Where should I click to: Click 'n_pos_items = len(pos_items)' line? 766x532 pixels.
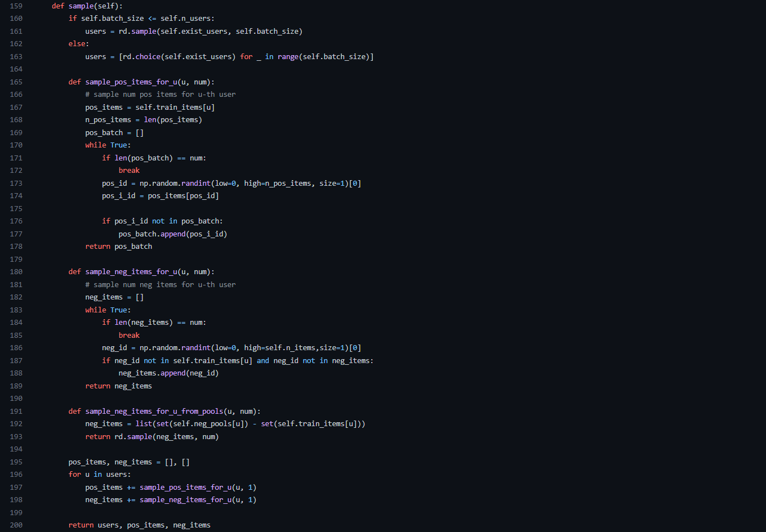144,120
